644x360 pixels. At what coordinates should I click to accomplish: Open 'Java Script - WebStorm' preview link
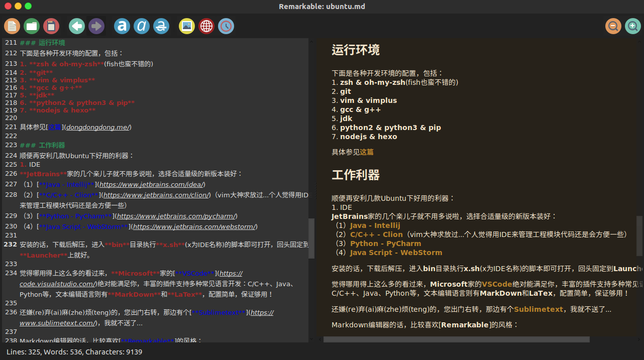tap(396, 253)
